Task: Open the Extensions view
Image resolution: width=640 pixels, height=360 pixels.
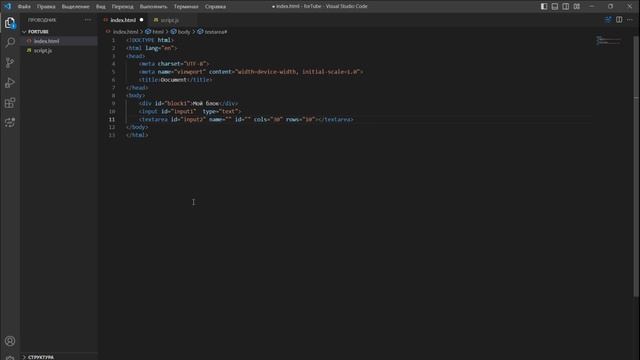Action: [x=10, y=102]
